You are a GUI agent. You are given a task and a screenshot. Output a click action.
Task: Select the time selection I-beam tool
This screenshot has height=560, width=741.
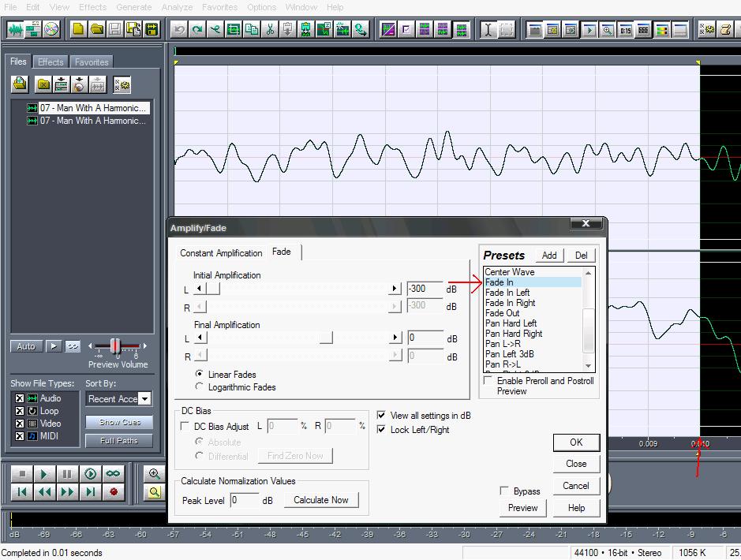click(488, 30)
